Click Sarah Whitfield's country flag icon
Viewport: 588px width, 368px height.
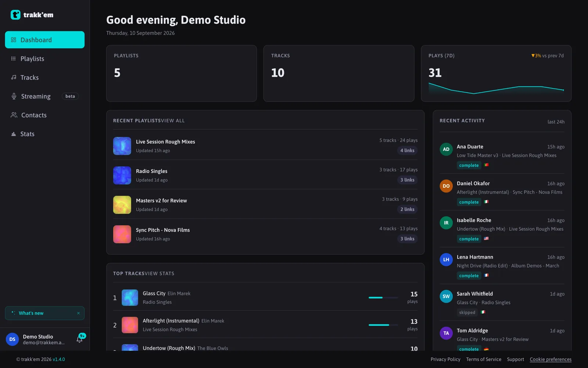[483, 312]
